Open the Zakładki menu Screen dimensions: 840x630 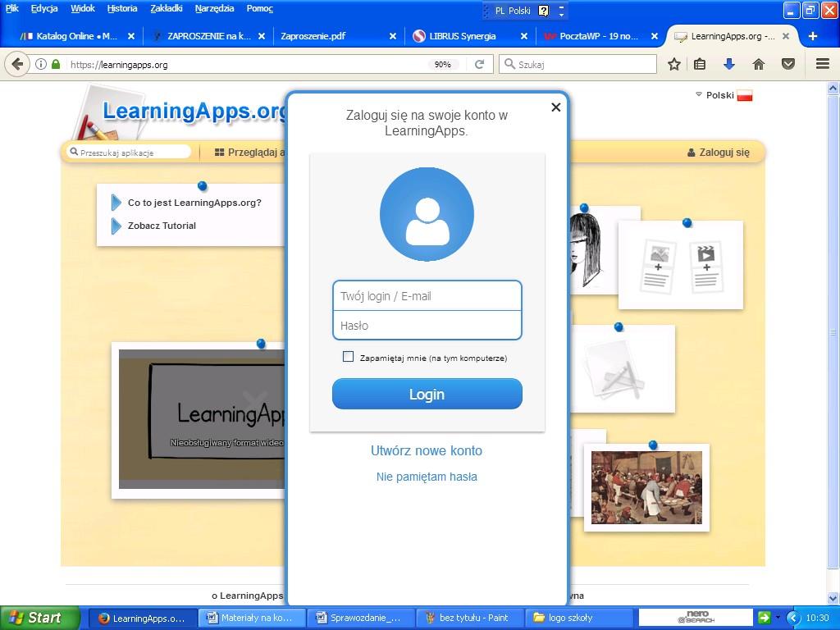pyautogui.click(x=166, y=8)
